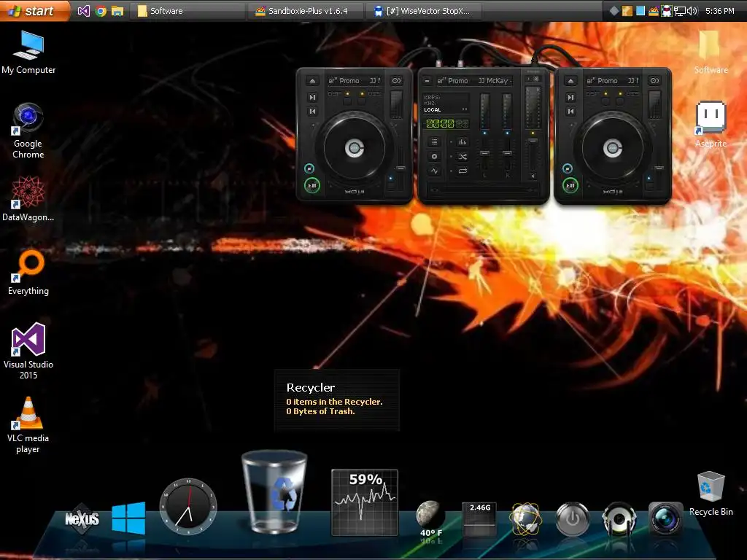Click the eject button on the right deck
Image resolution: width=747 pixels, height=560 pixels.
coord(570,81)
